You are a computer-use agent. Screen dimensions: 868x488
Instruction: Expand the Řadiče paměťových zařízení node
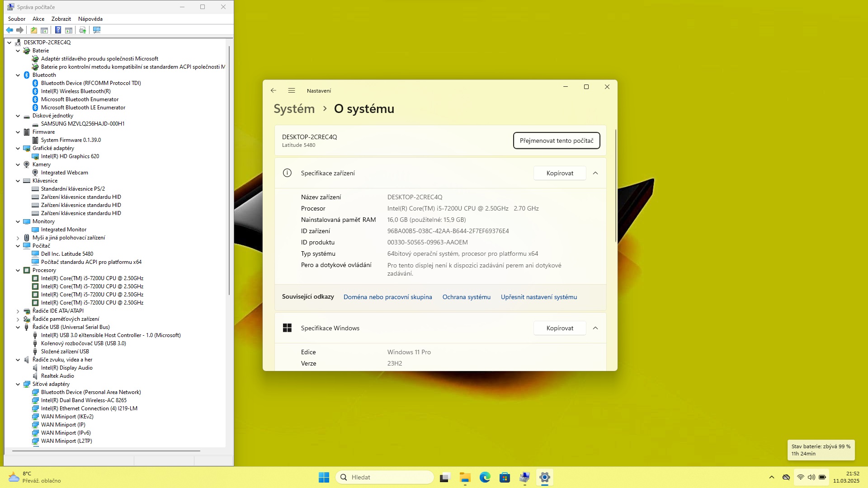(18, 319)
